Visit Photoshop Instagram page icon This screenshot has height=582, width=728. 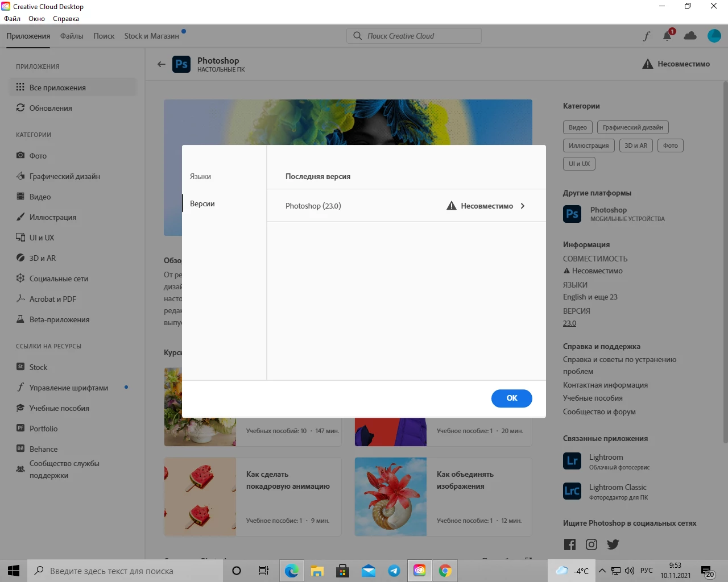point(591,544)
